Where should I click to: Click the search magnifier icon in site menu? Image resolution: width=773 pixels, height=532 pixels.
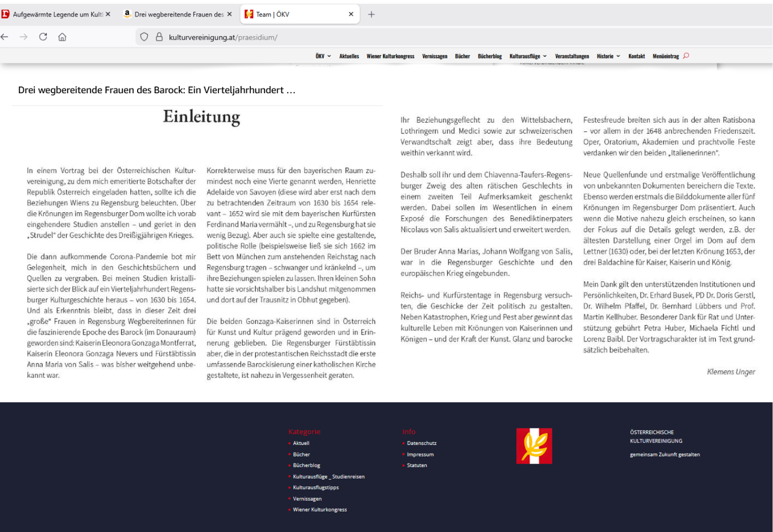click(686, 56)
